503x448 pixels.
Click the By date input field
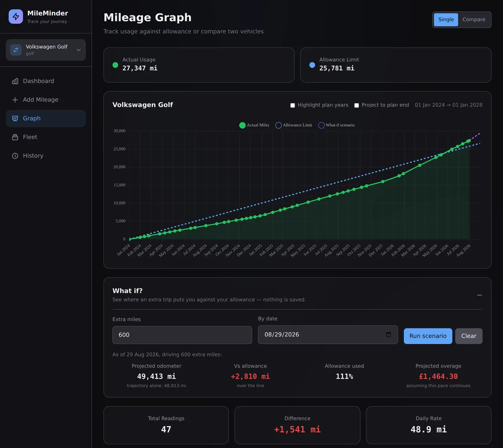click(x=328, y=335)
